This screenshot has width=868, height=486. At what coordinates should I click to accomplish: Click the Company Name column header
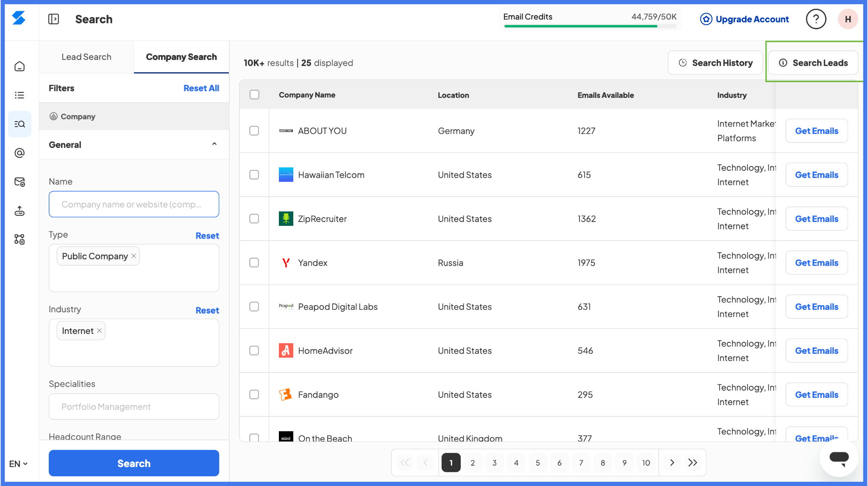click(307, 95)
